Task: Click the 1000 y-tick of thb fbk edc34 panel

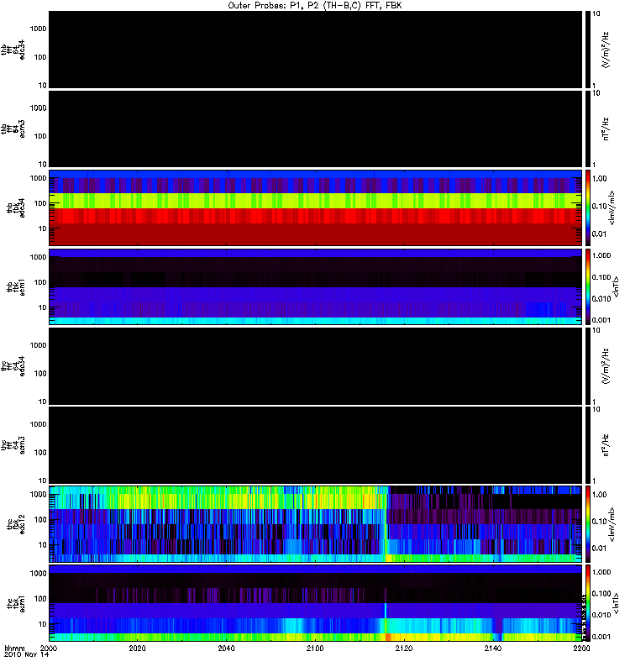Action: tap(38, 178)
